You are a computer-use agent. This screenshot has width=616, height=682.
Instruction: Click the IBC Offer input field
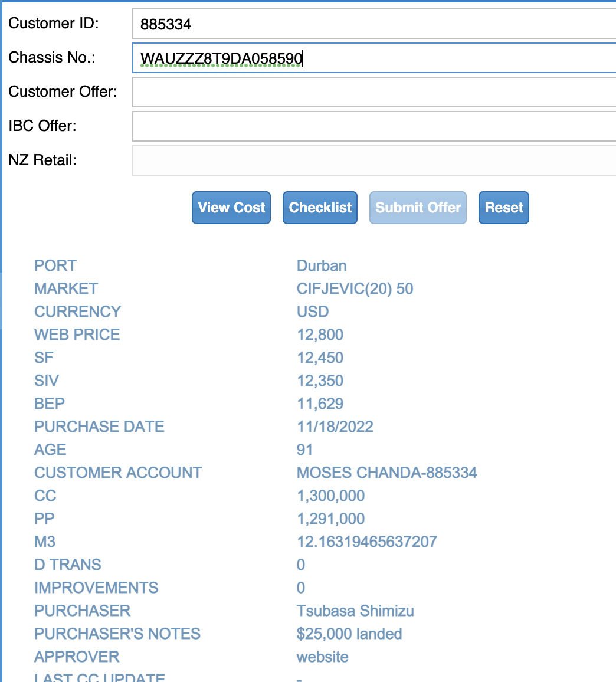tap(374, 126)
